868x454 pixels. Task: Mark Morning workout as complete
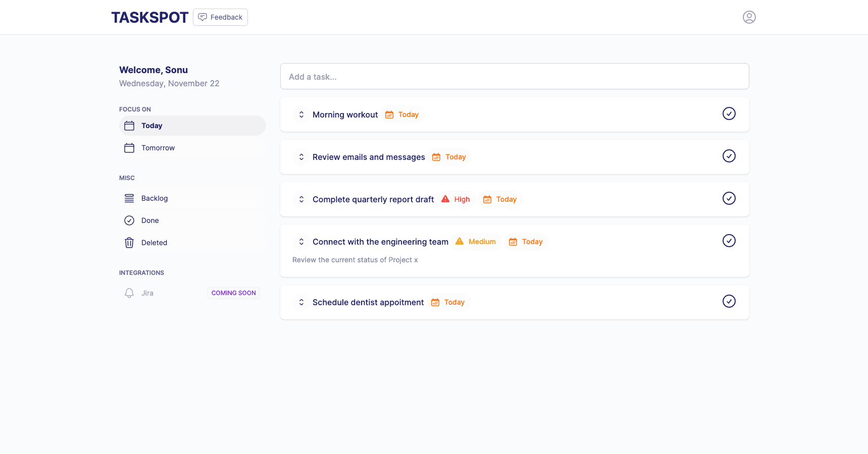tap(729, 113)
